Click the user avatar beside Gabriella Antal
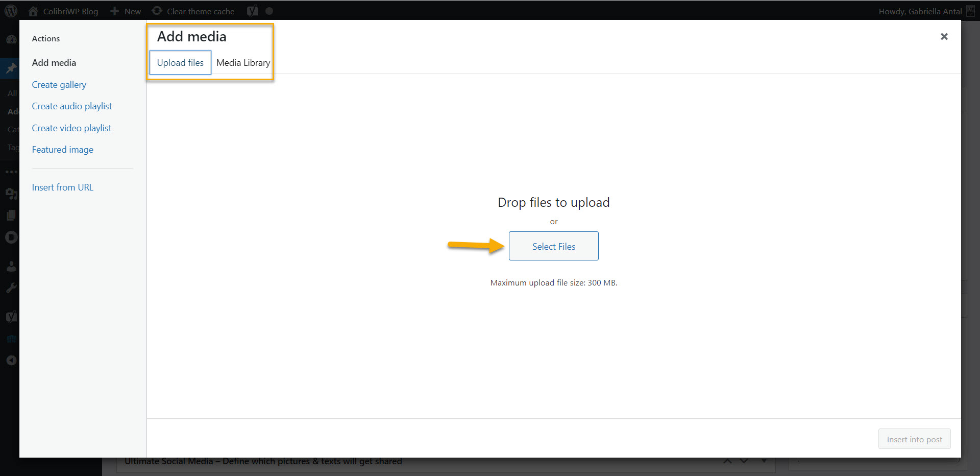 click(970, 11)
